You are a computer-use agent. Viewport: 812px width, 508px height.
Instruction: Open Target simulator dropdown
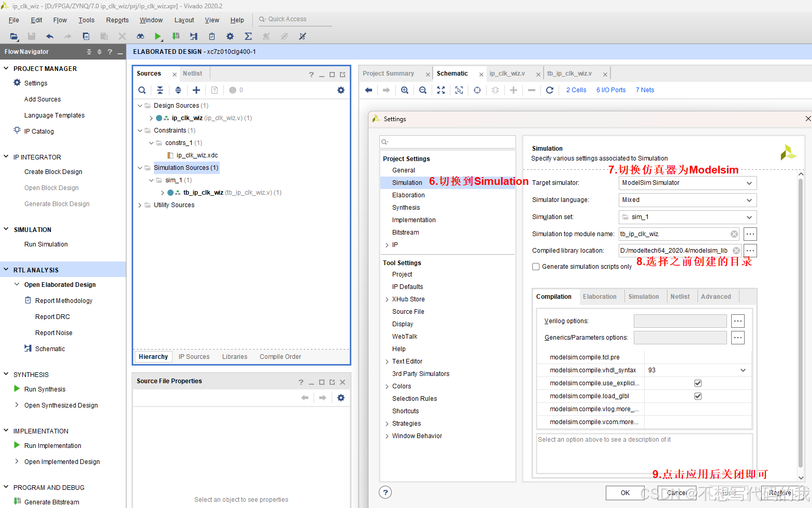(x=688, y=183)
